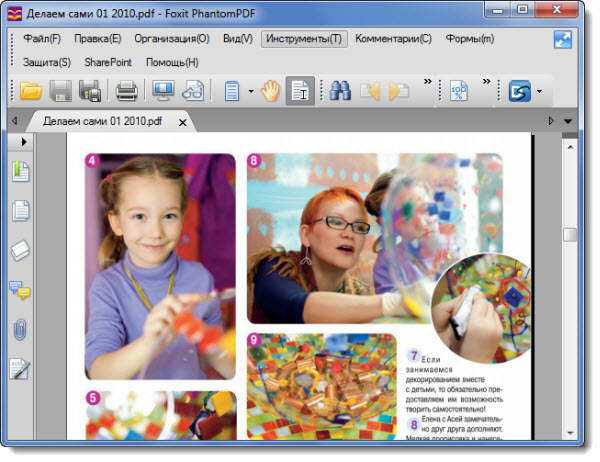Select the Hand tool
Image resolution: width=600 pixels, height=462 pixels.
[x=269, y=91]
